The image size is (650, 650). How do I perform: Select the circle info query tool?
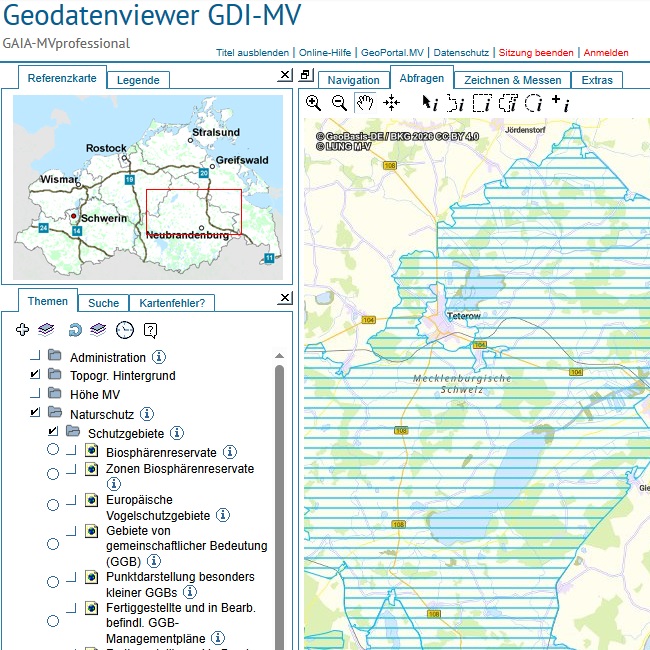534,103
